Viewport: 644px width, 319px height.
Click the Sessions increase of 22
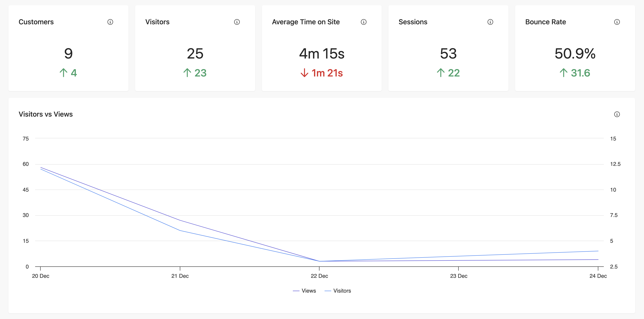coord(448,73)
